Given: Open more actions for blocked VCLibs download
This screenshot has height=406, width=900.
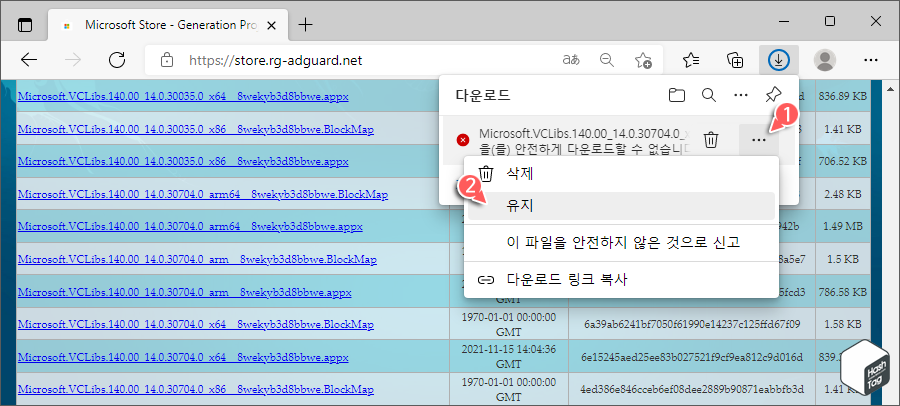Looking at the screenshot, I should [758, 140].
